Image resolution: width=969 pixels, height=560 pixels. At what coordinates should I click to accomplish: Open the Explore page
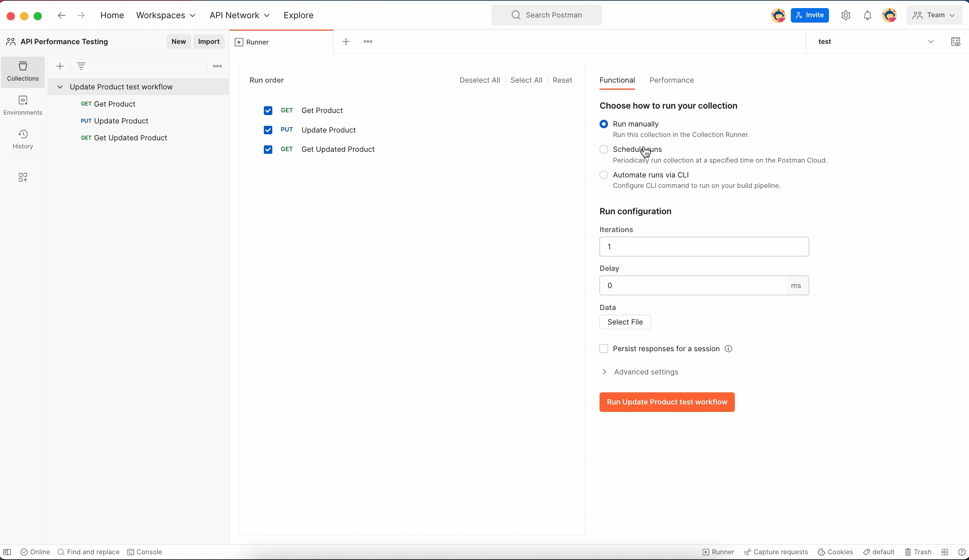pyautogui.click(x=298, y=16)
